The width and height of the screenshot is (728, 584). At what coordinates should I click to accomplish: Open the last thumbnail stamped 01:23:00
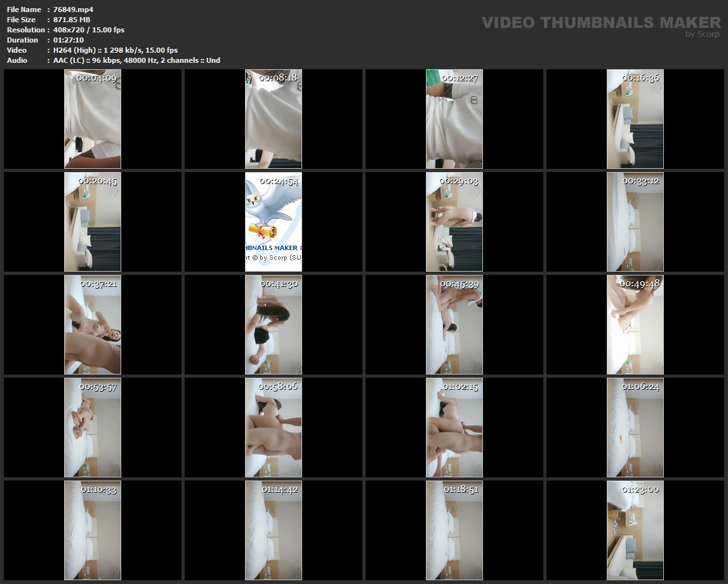[635, 530]
